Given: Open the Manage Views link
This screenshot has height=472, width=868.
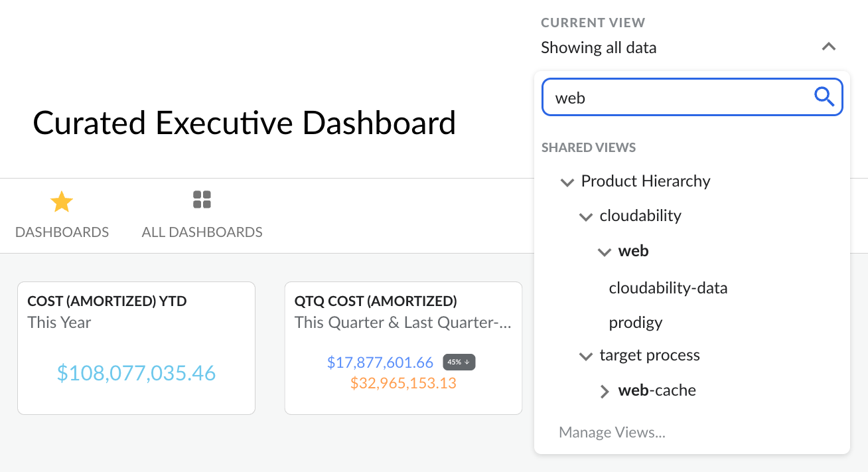Looking at the screenshot, I should point(612,433).
